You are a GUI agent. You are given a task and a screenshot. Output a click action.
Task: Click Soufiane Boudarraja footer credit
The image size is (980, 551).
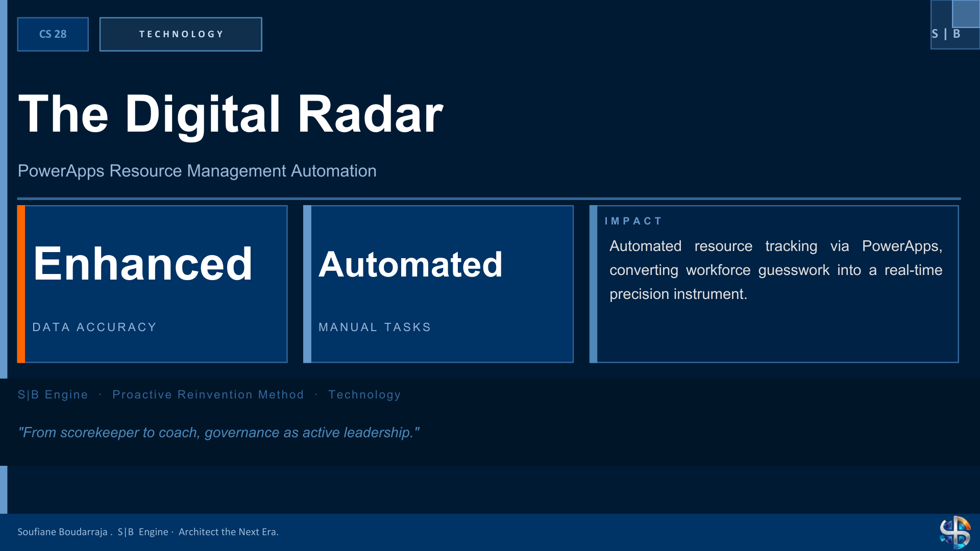(x=62, y=532)
